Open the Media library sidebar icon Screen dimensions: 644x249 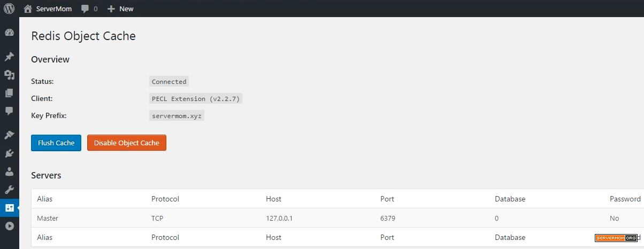pos(9,75)
